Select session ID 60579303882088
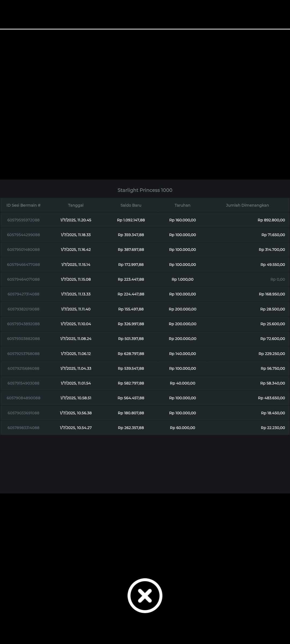Viewport: 290px width, 644px height. (23, 339)
